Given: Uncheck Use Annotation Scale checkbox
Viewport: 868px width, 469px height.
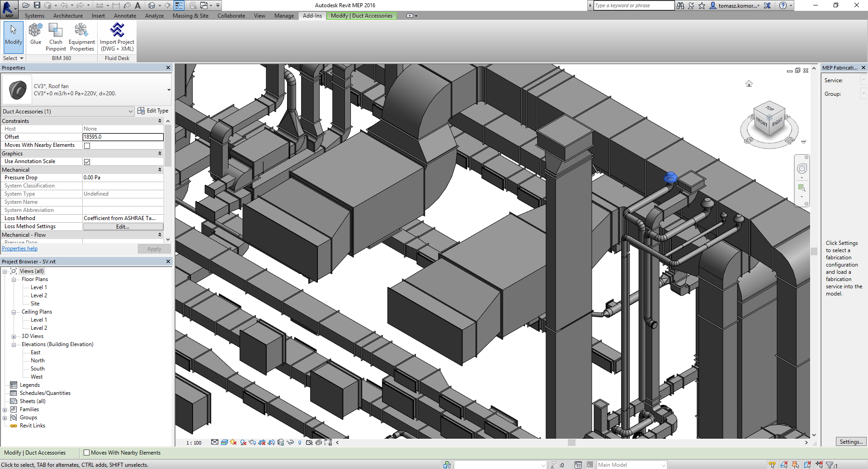Looking at the screenshot, I should [x=87, y=162].
